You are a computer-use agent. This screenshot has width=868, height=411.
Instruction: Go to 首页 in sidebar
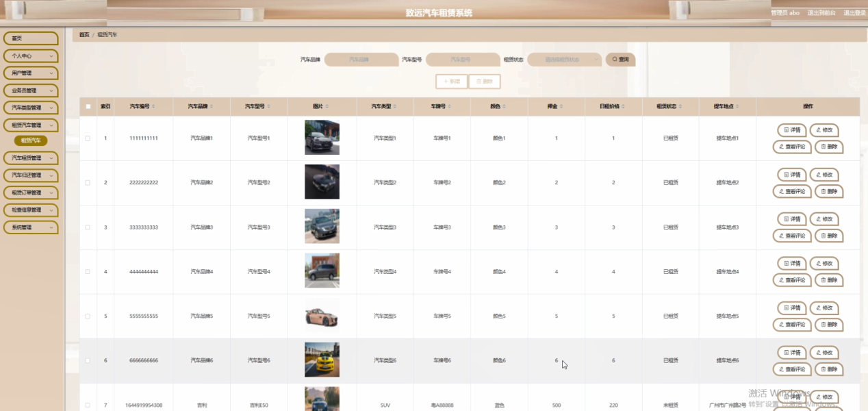click(x=31, y=38)
